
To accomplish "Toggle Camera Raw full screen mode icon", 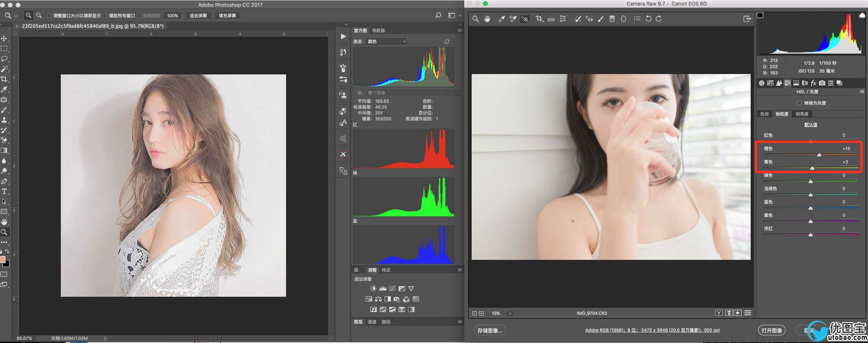I will [747, 19].
